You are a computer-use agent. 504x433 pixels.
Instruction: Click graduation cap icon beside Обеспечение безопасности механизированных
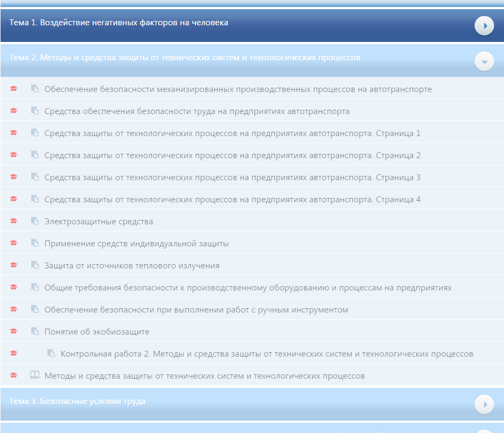click(13, 88)
